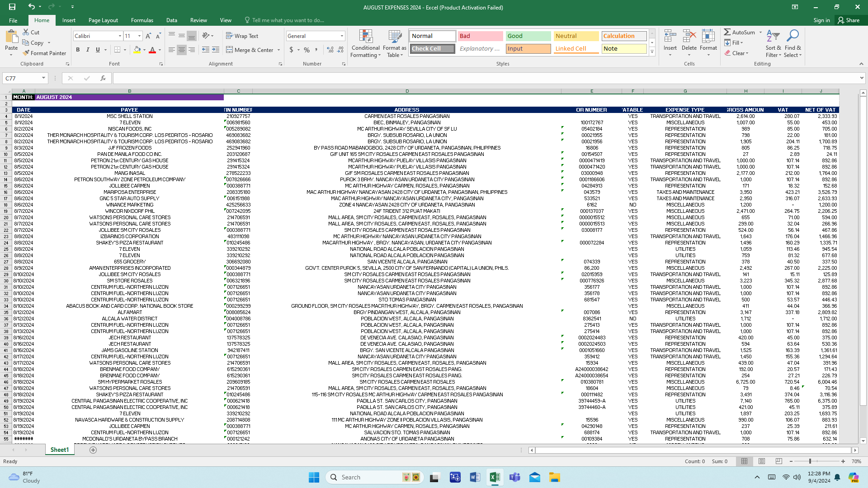The image size is (868, 488).
Task: Switch to the Data tab
Action: [171, 20]
